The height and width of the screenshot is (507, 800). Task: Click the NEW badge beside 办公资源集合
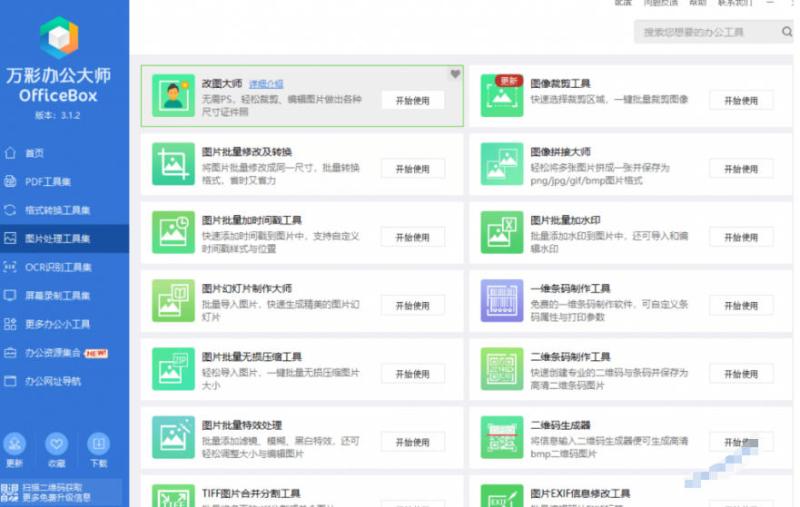click(x=96, y=353)
